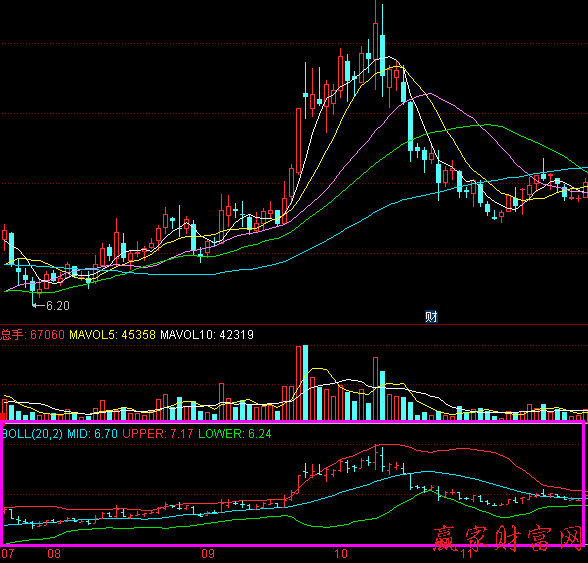Jump to month 10 on the time axis
Screen dimensions: 588x563
pos(340,554)
